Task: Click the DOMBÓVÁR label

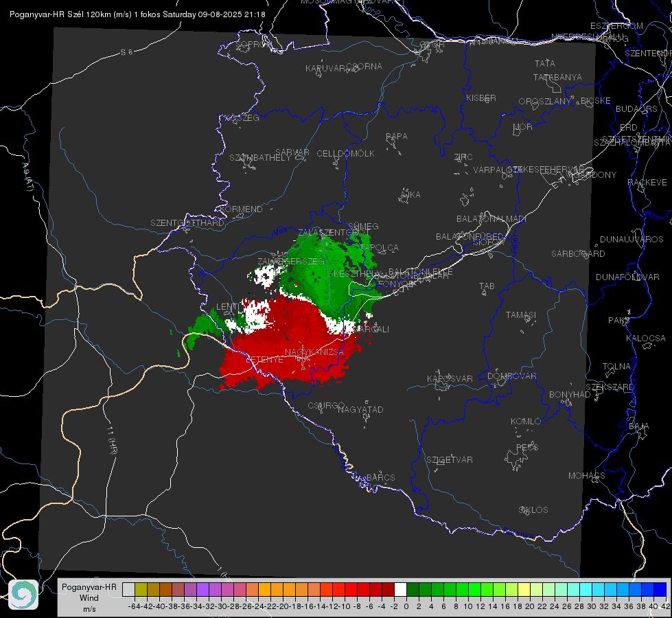Action: tap(511, 376)
